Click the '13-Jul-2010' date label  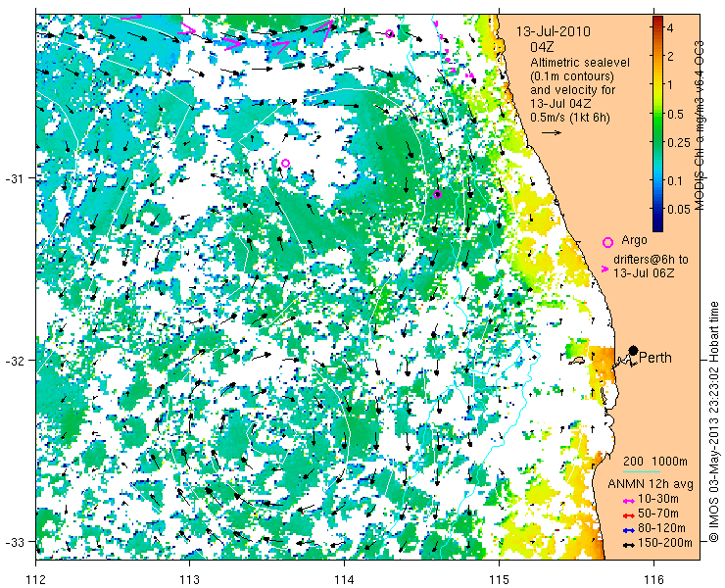coord(553,32)
